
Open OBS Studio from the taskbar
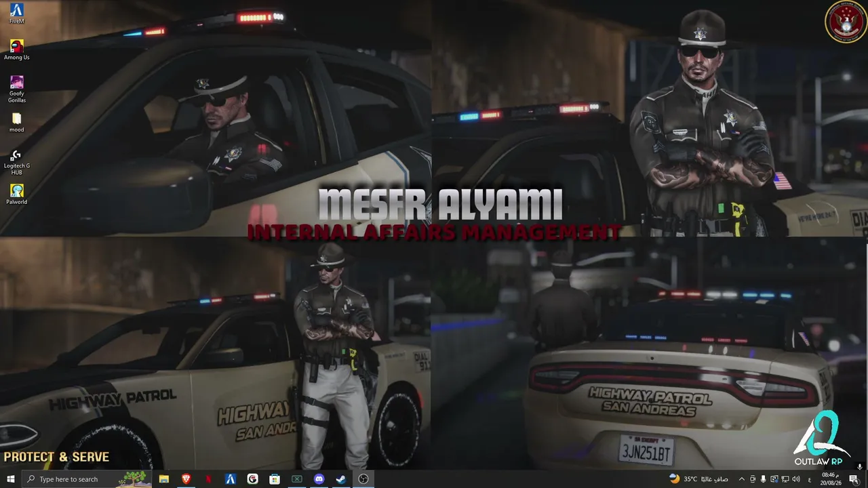point(363,479)
